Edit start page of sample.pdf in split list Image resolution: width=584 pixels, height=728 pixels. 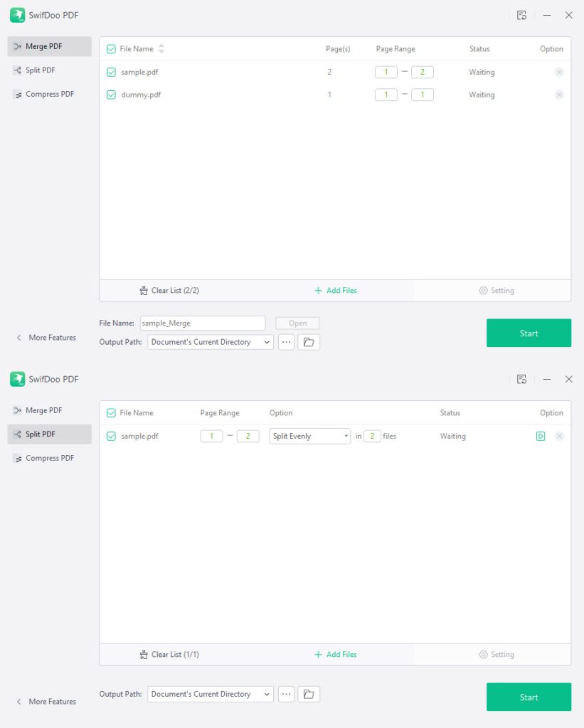tap(211, 436)
